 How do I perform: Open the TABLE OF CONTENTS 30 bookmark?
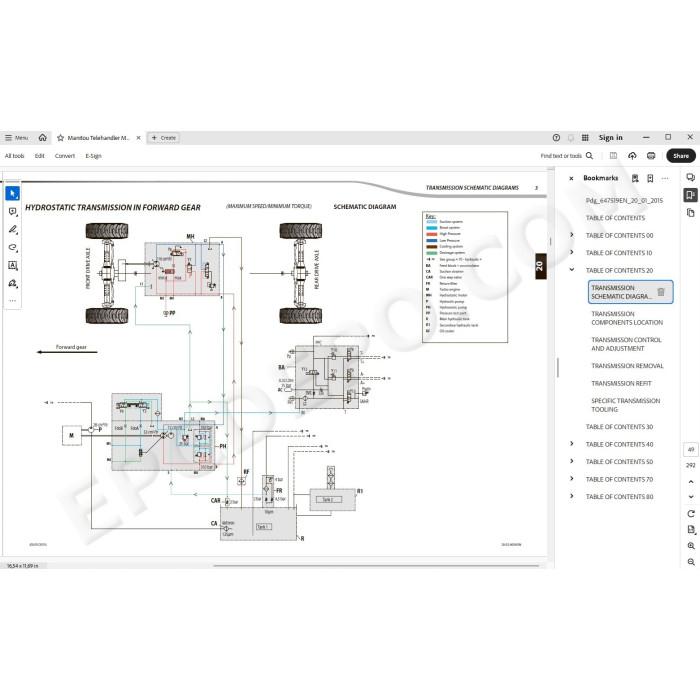coord(619,427)
